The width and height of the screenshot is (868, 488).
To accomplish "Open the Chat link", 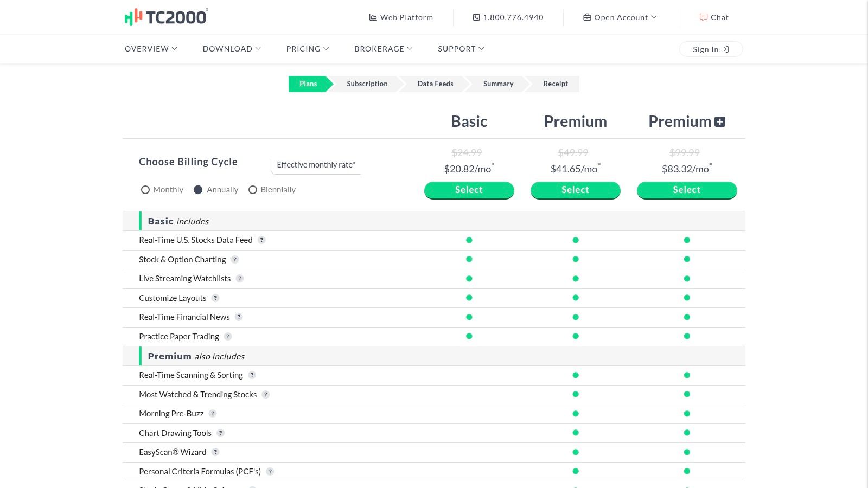I will 714,17.
